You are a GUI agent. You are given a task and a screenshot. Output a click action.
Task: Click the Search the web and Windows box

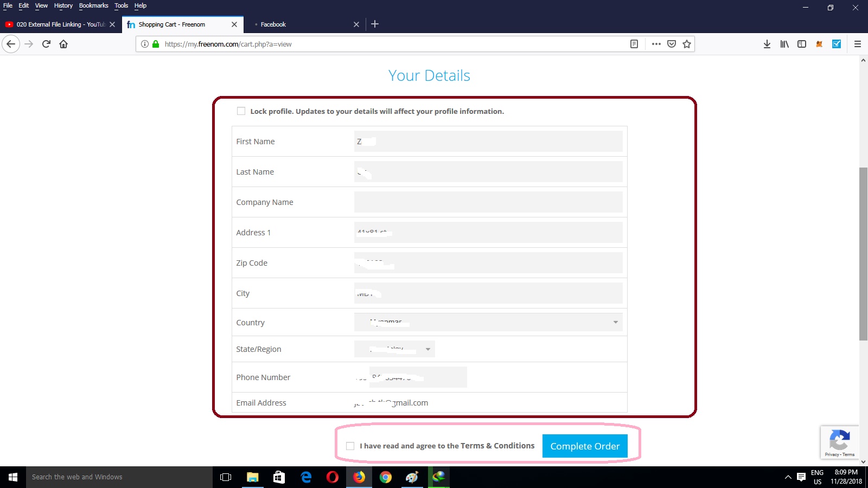pyautogui.click(x=119, y=477)
